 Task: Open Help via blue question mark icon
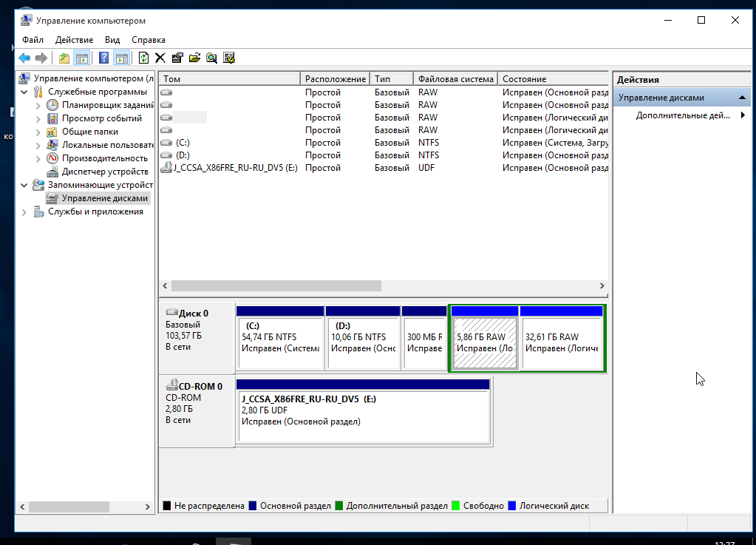[x=104, y=58]
